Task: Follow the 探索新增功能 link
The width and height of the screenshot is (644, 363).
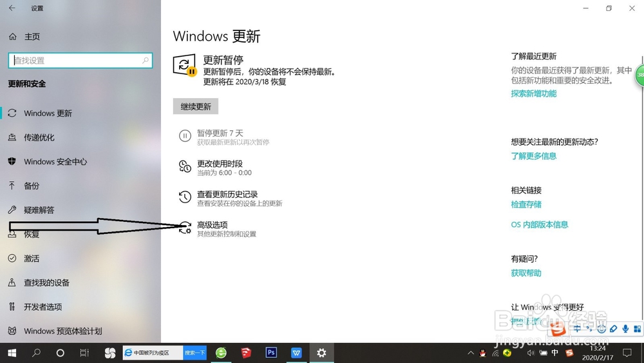Action: (x=533, y=93)
